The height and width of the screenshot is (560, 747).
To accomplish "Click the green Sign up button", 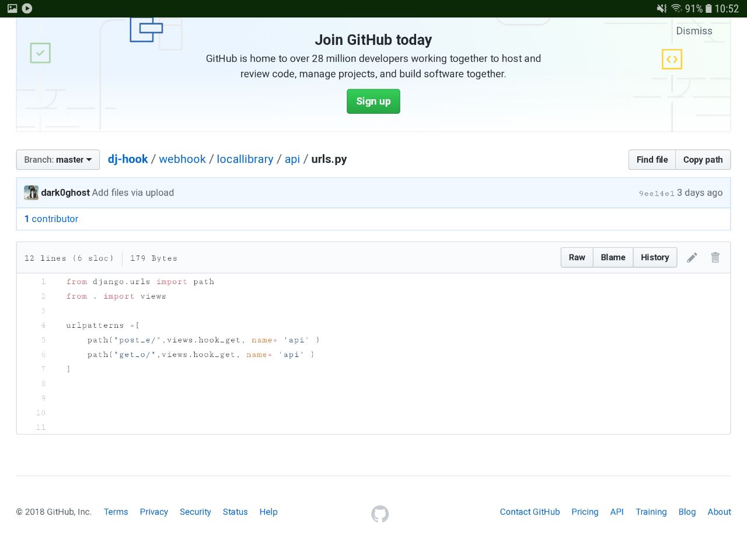I will coord(373,101).
